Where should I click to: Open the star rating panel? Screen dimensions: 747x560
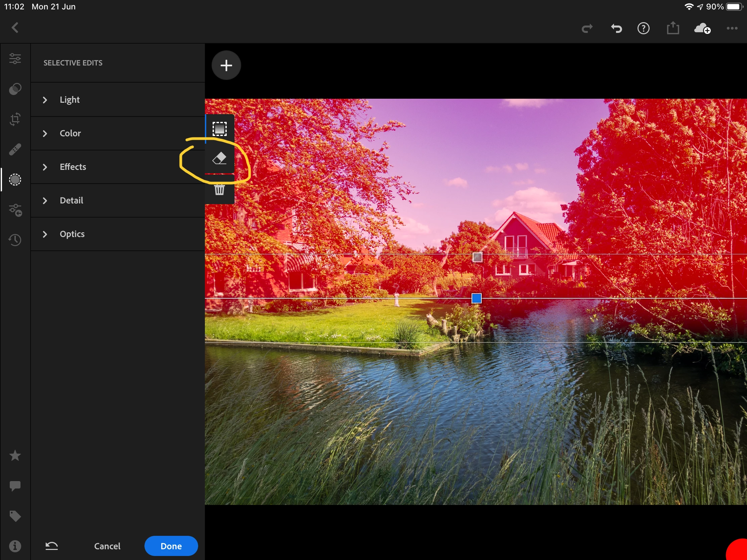coord(15,456)
